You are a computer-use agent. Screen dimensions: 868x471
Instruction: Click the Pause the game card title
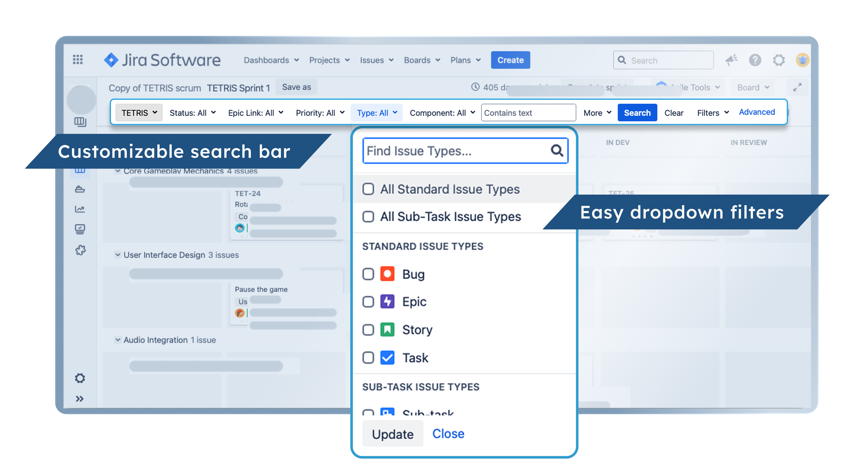coord(261,289)
